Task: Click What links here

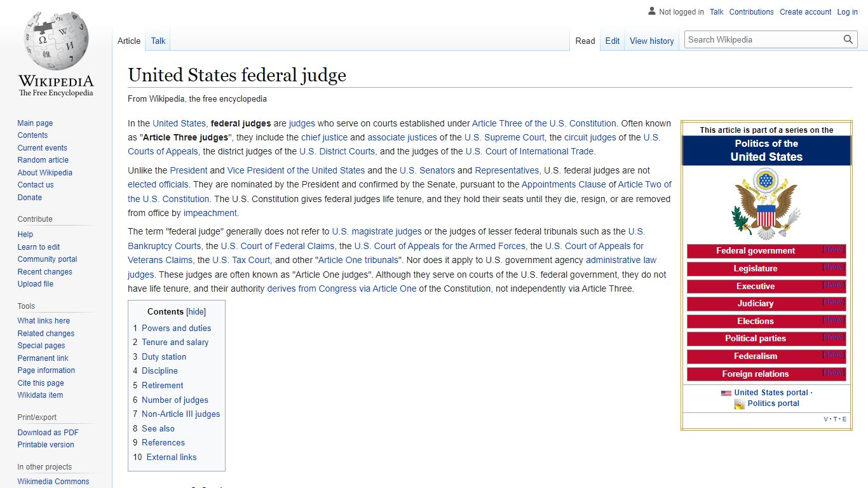Action: point(44,321)
